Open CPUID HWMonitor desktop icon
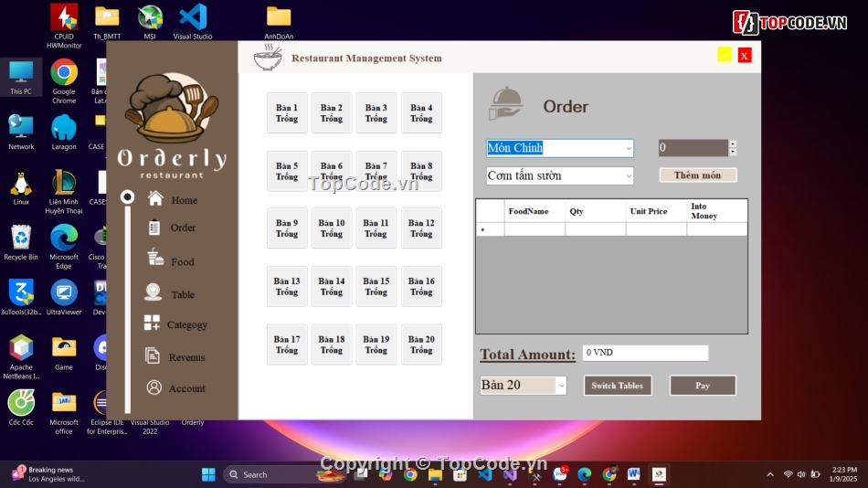The width and height of the screenshot is (868, 488). pyautogui.click(x=64, y=26)
